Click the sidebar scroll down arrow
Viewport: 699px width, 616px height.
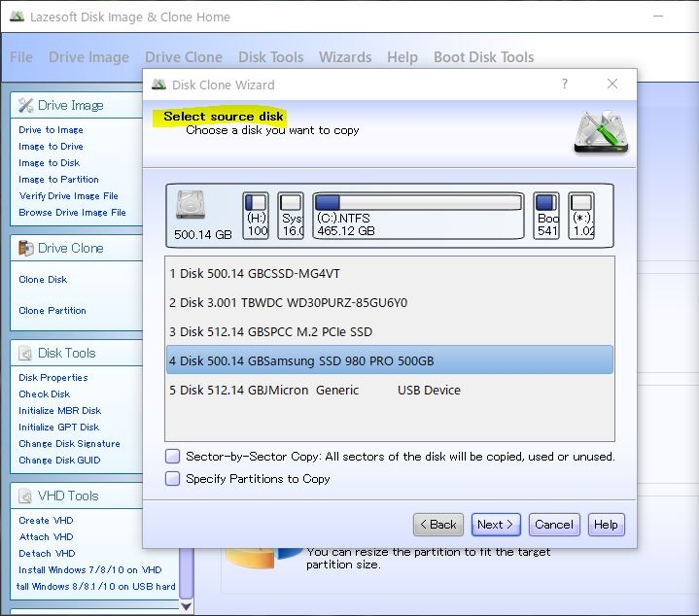(187, 605)
